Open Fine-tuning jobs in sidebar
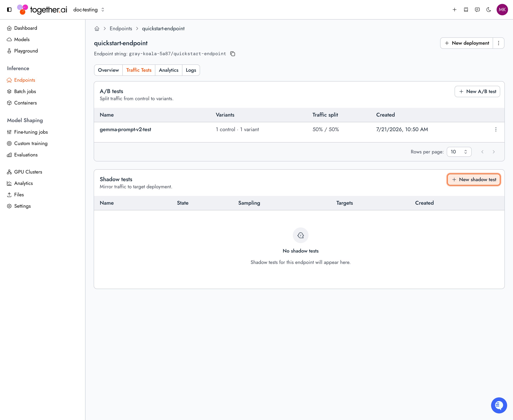This screenshot has width=513, height=420. pos(27,132)
